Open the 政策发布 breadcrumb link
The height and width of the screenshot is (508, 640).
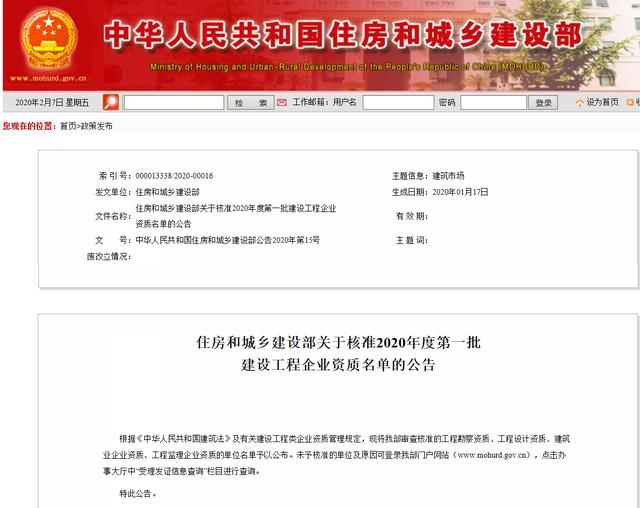pyautogui.click(x=96, y=126)
